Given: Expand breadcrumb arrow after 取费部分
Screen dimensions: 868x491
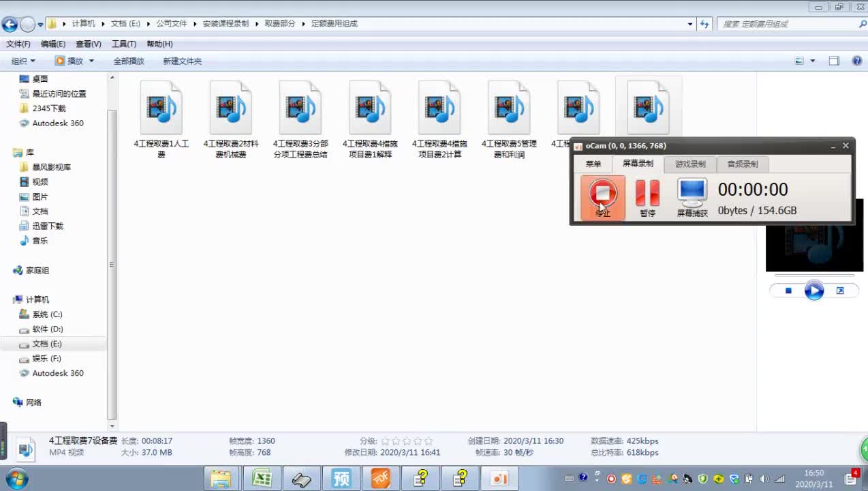Looking at the screenshot, I should click(x=303, y=23).
